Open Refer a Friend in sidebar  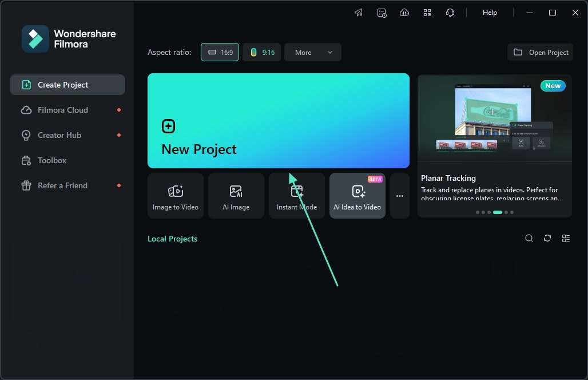tap(67, 185)
